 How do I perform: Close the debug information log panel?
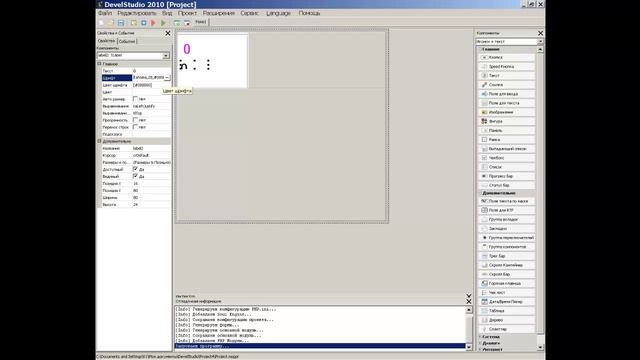(x=469, y=302)
